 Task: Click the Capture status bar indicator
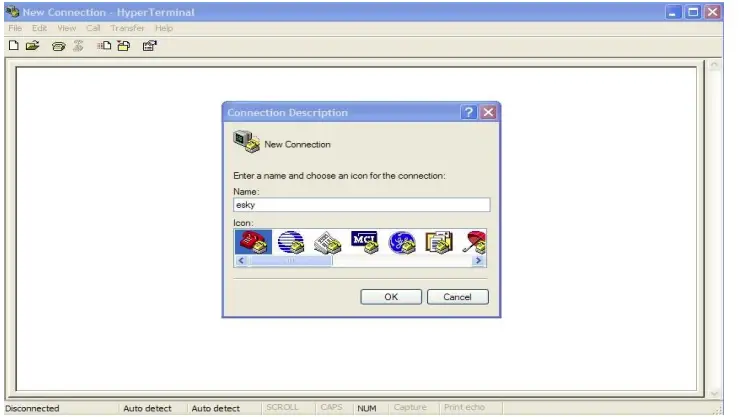pyautogui.click(x=410, y=408)
